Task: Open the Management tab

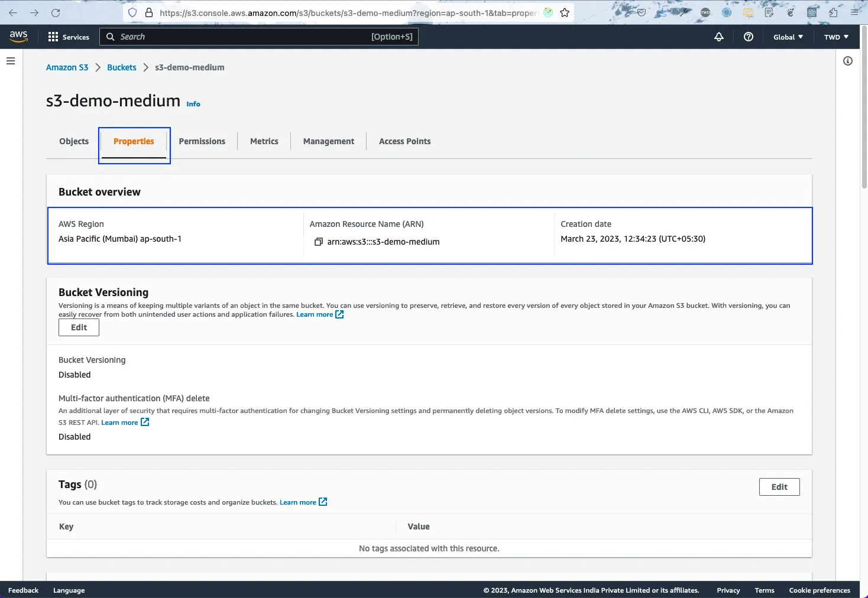Action: pyautogui.click(x=329, y=141)
